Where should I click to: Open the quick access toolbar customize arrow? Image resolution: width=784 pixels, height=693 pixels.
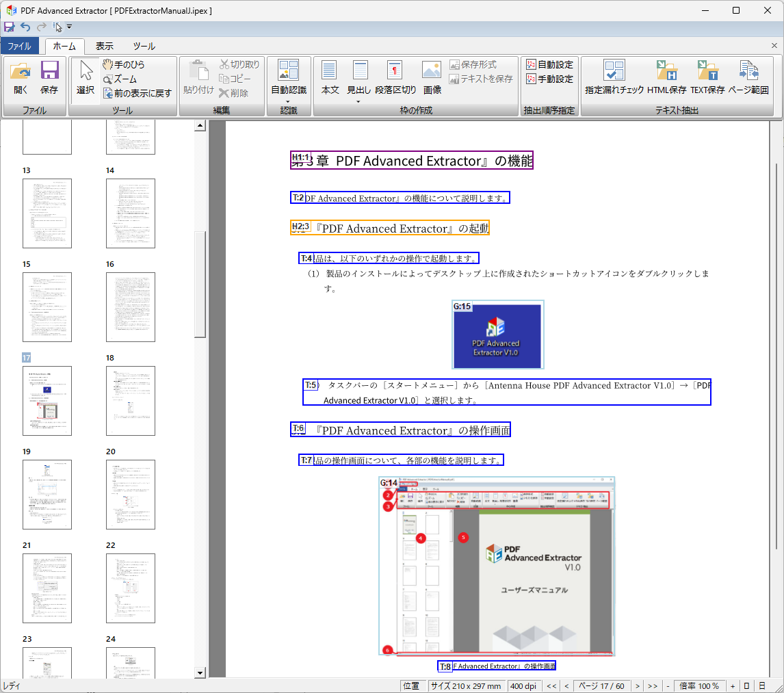coord(70,27)
